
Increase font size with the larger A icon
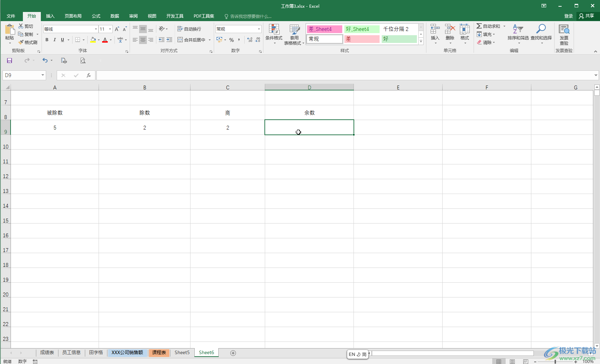tap(117, 29)
